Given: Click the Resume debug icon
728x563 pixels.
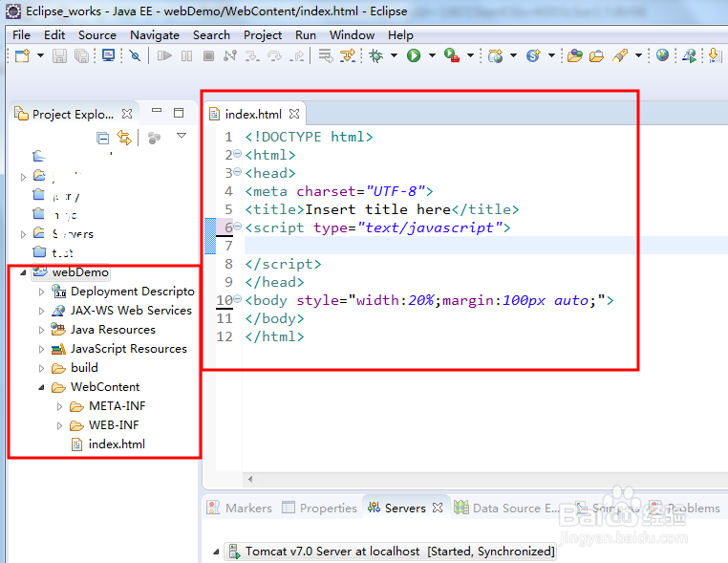Looking at the screenshot, I should tap(164, 56).
